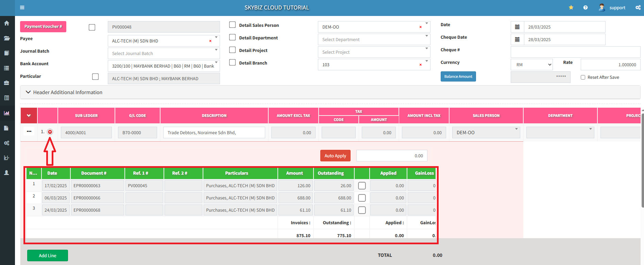Image resolution: width=644 pixels, height=265 pixels.
Task: Open settings gears icon in top bar
Action: [638, 7]
